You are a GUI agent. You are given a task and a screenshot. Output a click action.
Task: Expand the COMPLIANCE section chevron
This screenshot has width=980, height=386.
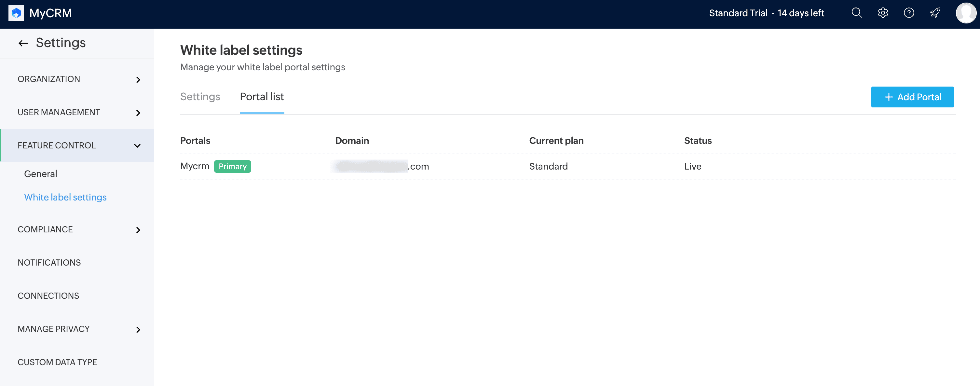coord(138,230)
